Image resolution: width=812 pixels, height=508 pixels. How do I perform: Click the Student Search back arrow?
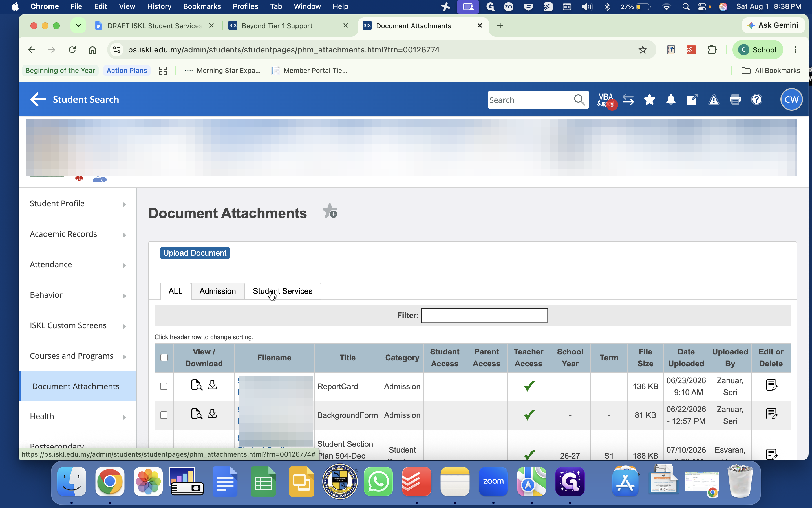coord(38,99)
